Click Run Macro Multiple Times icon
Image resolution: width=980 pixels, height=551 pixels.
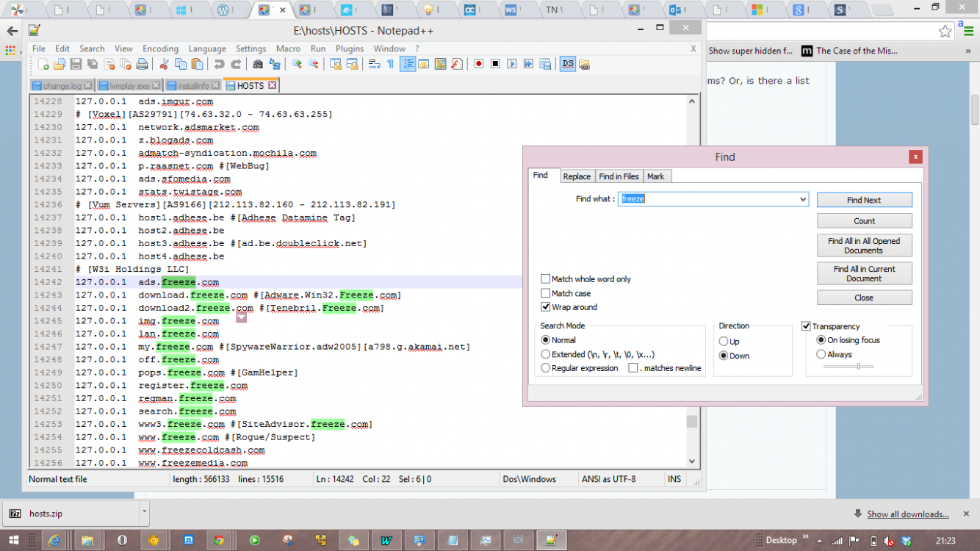(x=528, y=64)
